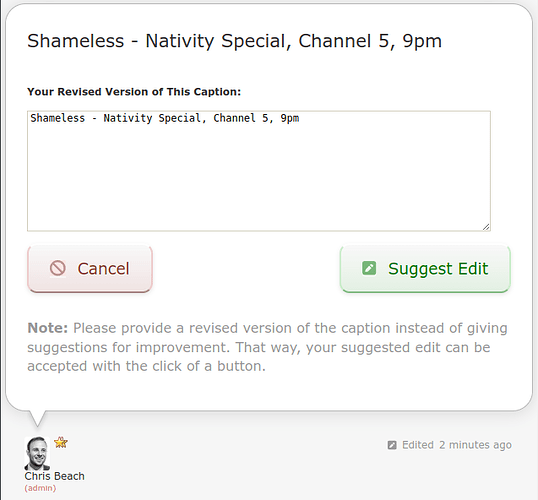Click the (admin) role label
538x500 pixels.
click(x=40, y=488)
